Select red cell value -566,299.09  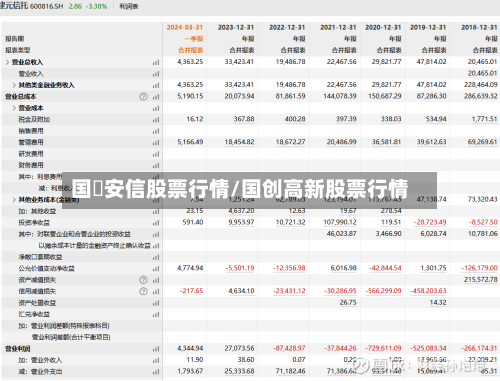pyautogui.click(x=383, y=291)
